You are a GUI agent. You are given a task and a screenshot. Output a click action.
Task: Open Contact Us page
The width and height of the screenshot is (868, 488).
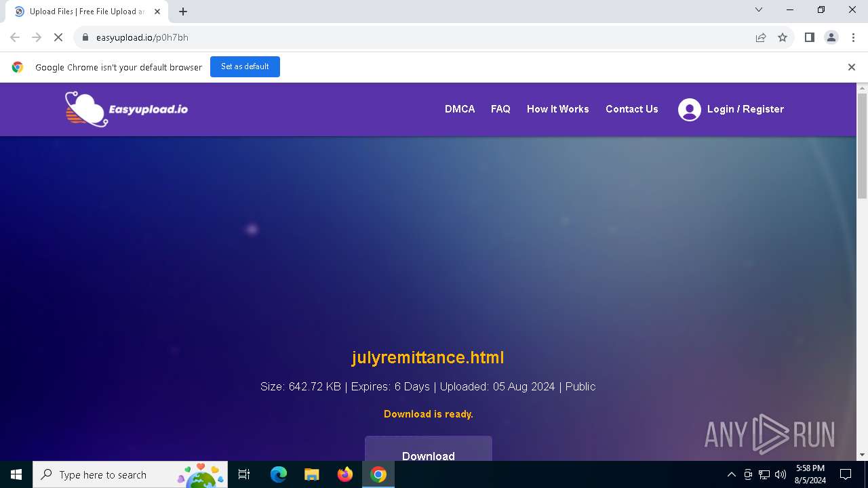[632, 109]
